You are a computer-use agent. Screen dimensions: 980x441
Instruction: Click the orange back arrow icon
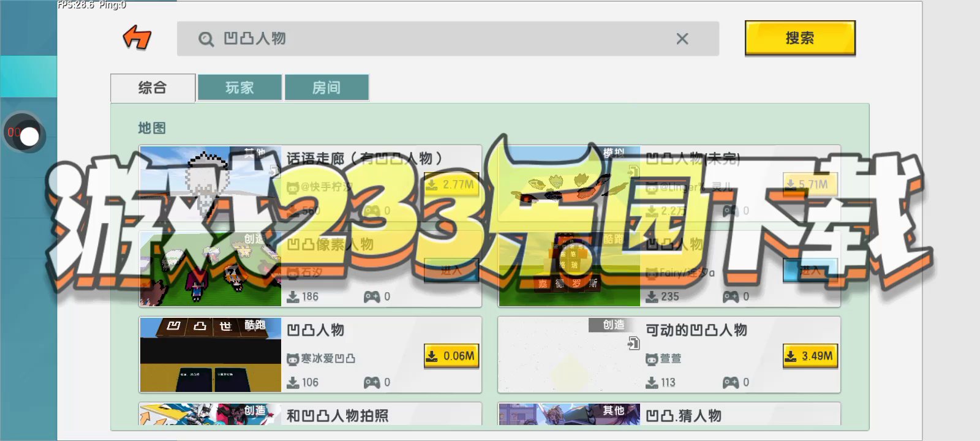coord(137,38)
